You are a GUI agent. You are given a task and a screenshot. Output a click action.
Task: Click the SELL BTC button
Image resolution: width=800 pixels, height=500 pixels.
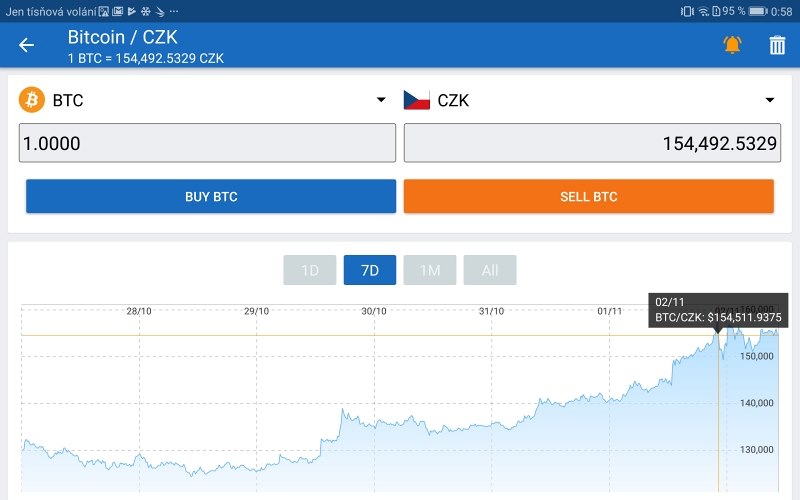tap(589, 196)
